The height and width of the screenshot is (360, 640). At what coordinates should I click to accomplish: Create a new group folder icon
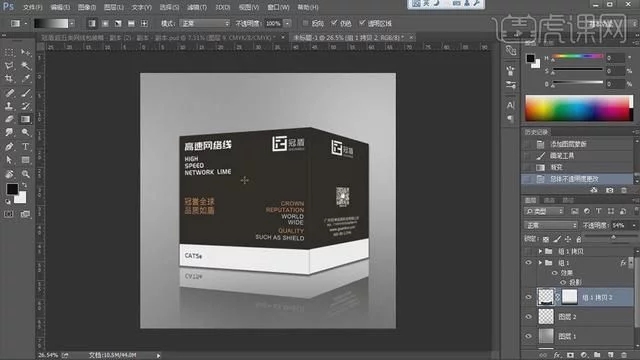pos(597,355)
